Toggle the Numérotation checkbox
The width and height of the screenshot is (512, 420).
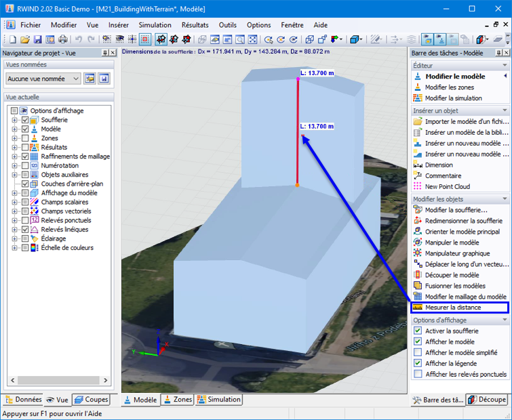[25, 166]
